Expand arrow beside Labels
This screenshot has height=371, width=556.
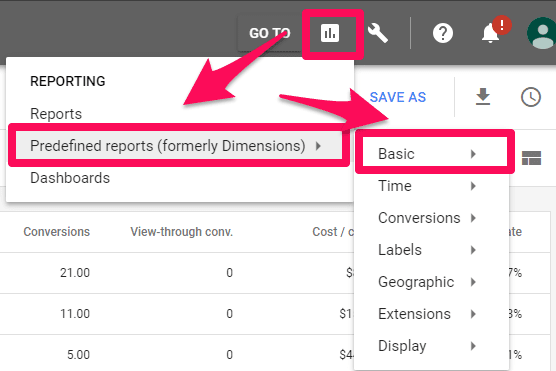coord(473,250)
